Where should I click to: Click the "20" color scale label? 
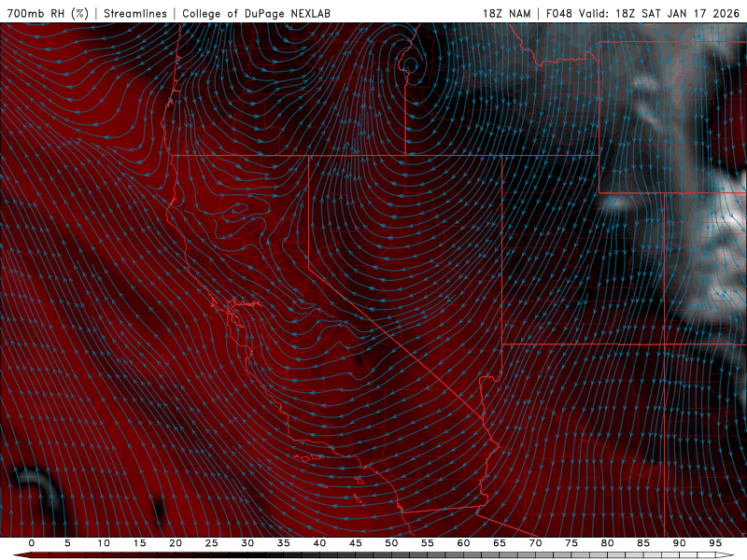click(x=176, y=543)
